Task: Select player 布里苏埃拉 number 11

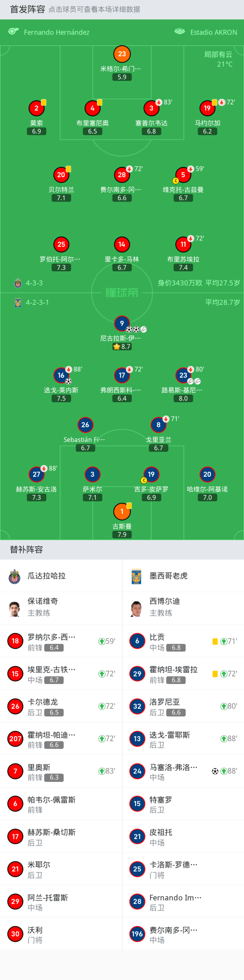Action: tap(183, 244)
